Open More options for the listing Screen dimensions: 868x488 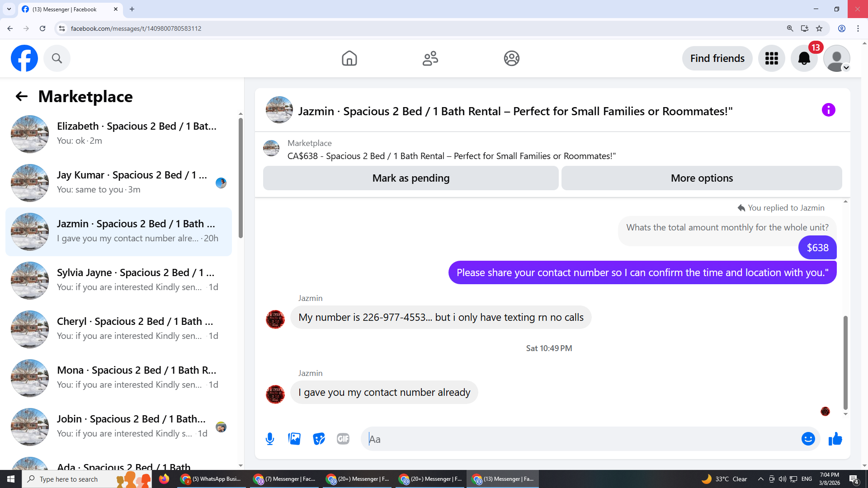click(x=701, y=178)
